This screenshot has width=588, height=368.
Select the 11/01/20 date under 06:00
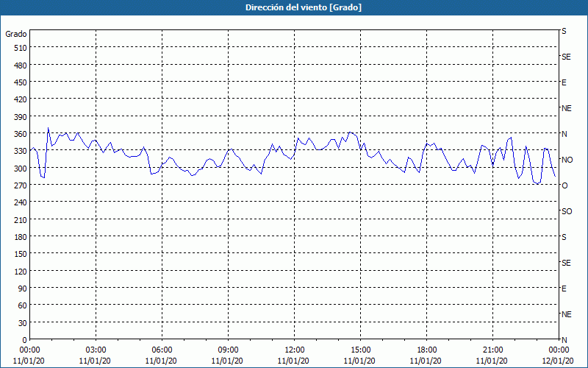pos(161,361)
